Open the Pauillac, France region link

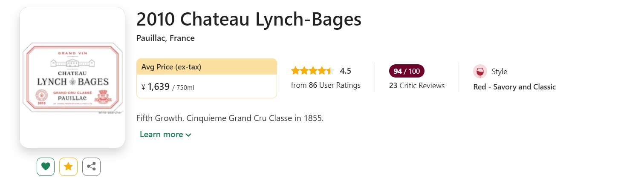click(165, 38)
